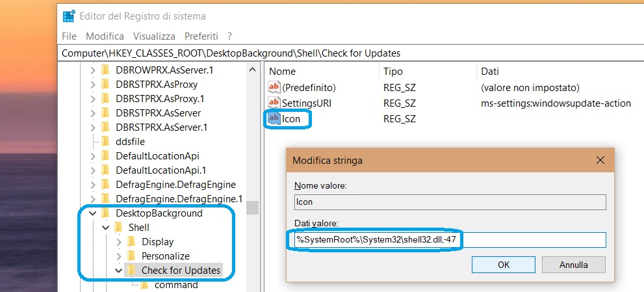Image resolution: width=644 pixels, height=292 pixels.
Task: Select the DBROWPRX.AsServer.1 folder icon
Action: point(105,70)
